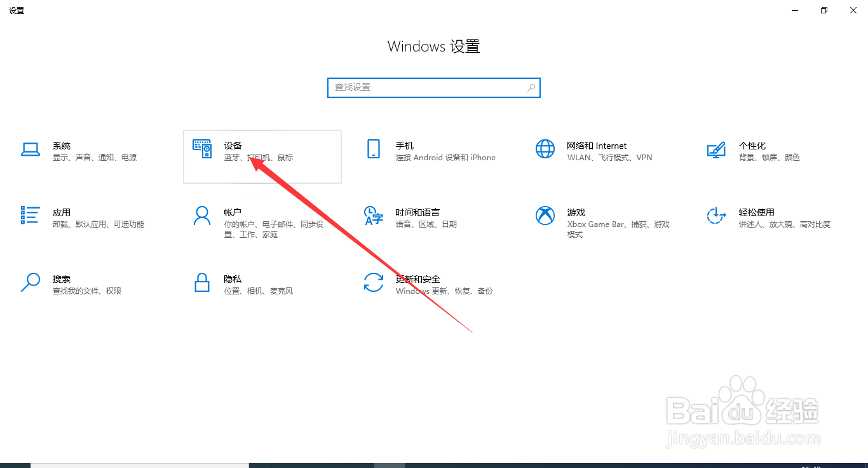Click the 轻松使用 title label
Screen dimensions: 868x468
click(x=757, y=212)
